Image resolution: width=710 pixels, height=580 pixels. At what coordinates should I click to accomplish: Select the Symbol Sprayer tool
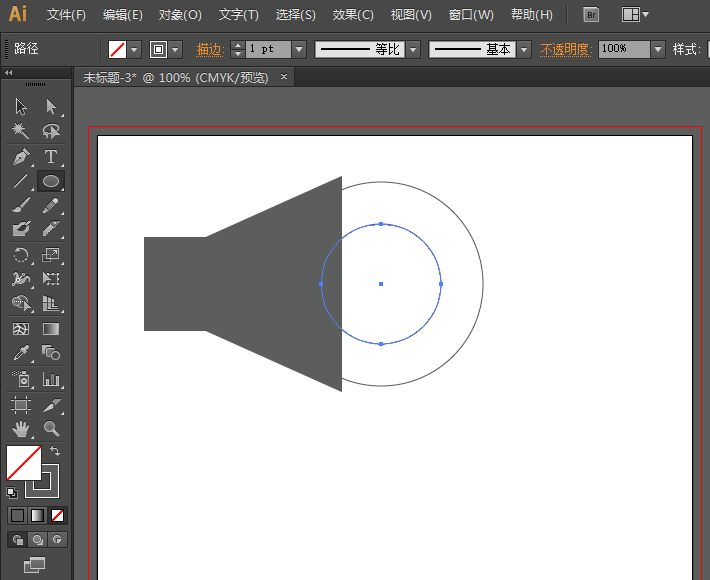(21, 379)
